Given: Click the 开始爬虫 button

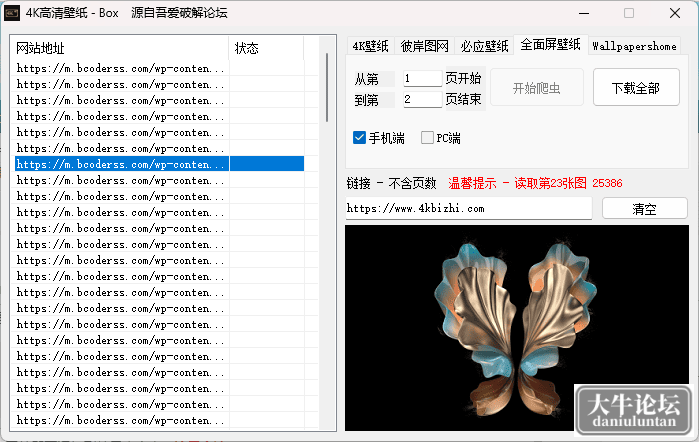Looking at the screenshot, I should [x=537, y=88].
